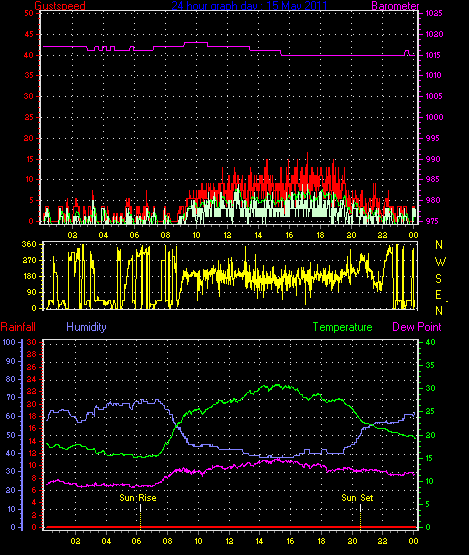The image size is (469, 555).
Task: Click the 1015 barometer scale value
Action: pos(434,55)
